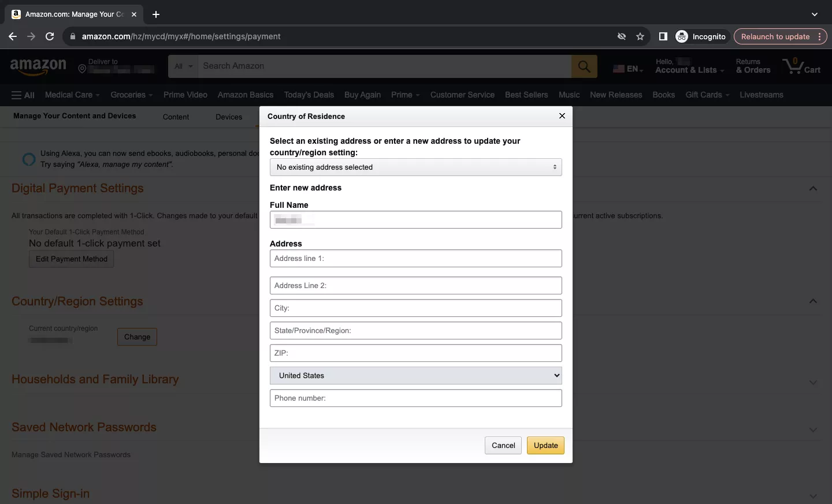832x504 pixels.
Task: Click the magnifying glass search button
Action: [584, 66]
